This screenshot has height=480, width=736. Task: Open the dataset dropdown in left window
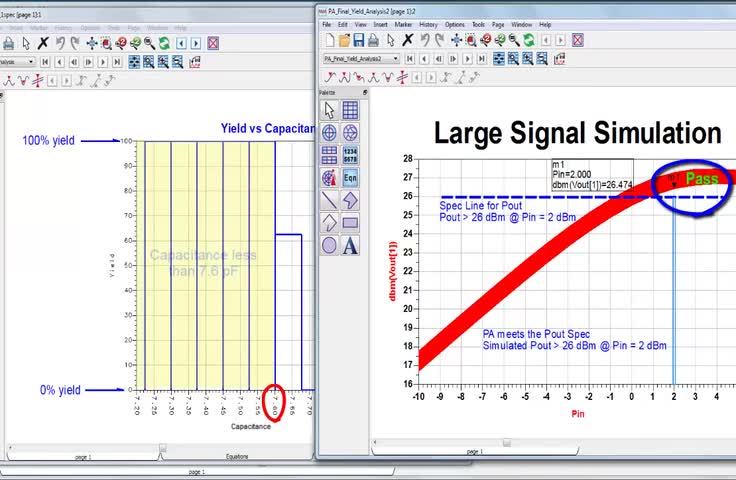31,61
